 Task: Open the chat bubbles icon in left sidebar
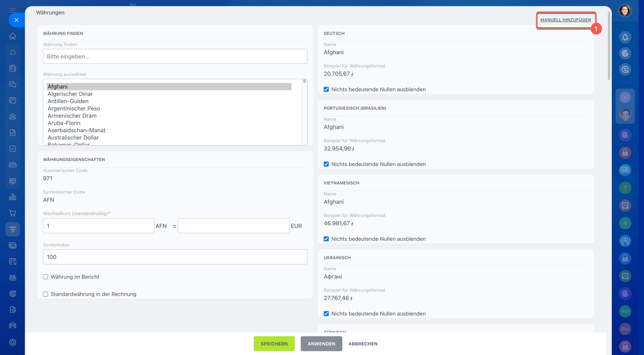tap(13, 84)
